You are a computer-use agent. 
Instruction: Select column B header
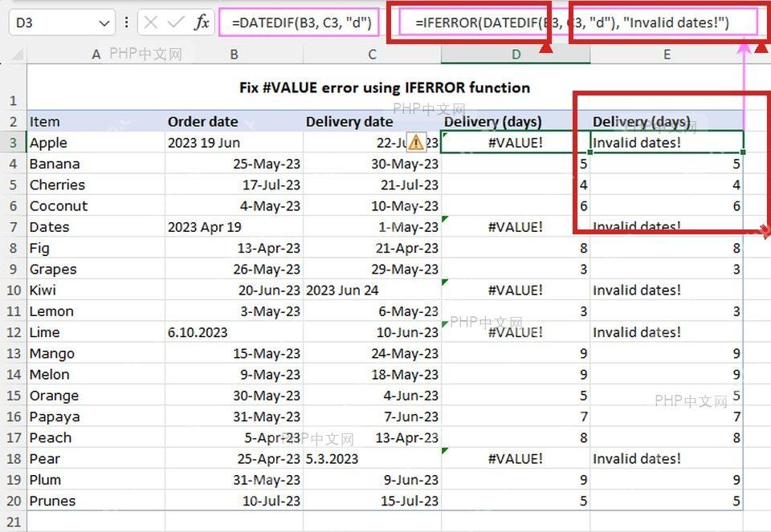click(234, 54)
